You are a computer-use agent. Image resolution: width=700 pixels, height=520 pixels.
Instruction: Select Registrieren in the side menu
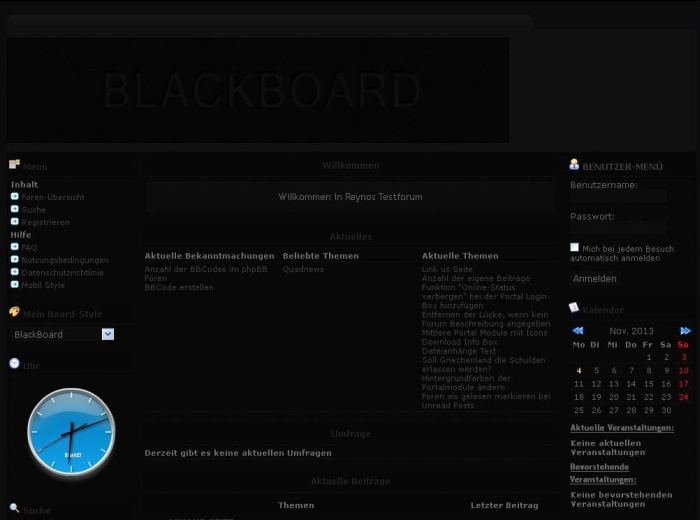click(45, 222)
